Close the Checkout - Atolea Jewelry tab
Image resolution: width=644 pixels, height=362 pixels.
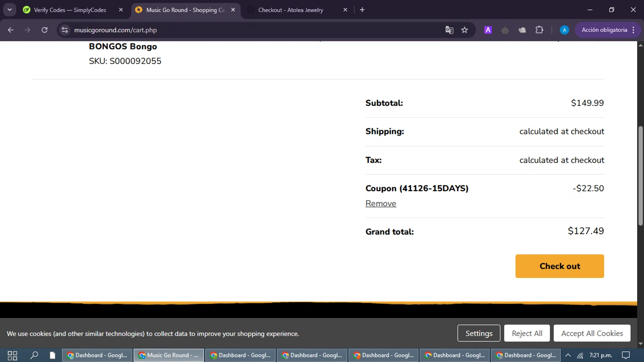tap(345, 10)
